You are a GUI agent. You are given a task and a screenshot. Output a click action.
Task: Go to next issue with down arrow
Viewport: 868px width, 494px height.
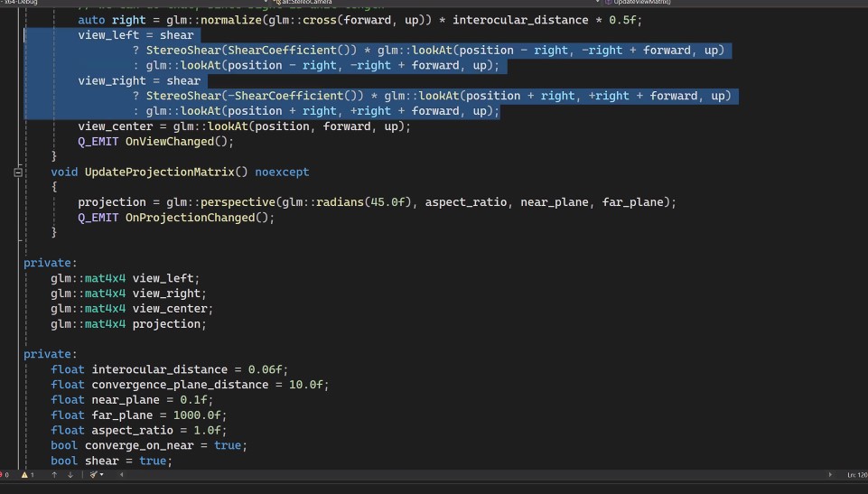pos(70,474)
